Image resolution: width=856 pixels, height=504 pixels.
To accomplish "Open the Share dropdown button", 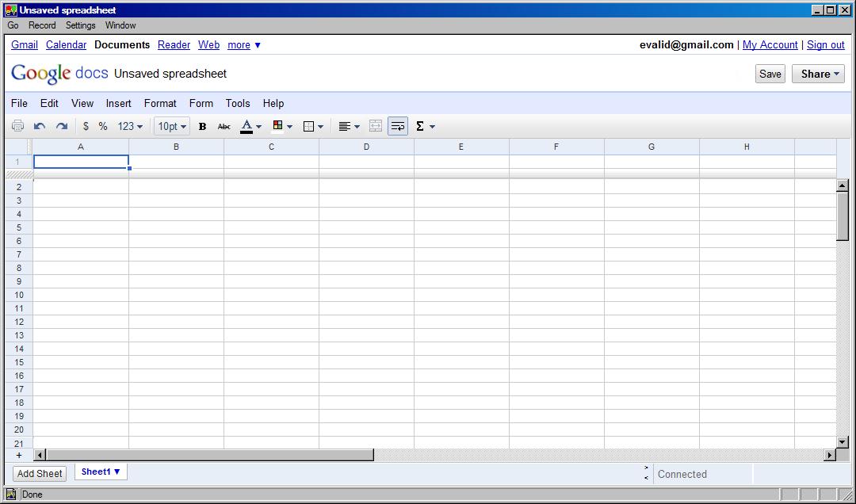I will click(x=818, y=74).
